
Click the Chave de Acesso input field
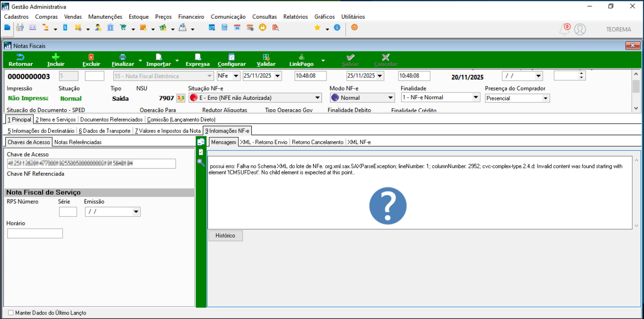click(x=91, y=164)
